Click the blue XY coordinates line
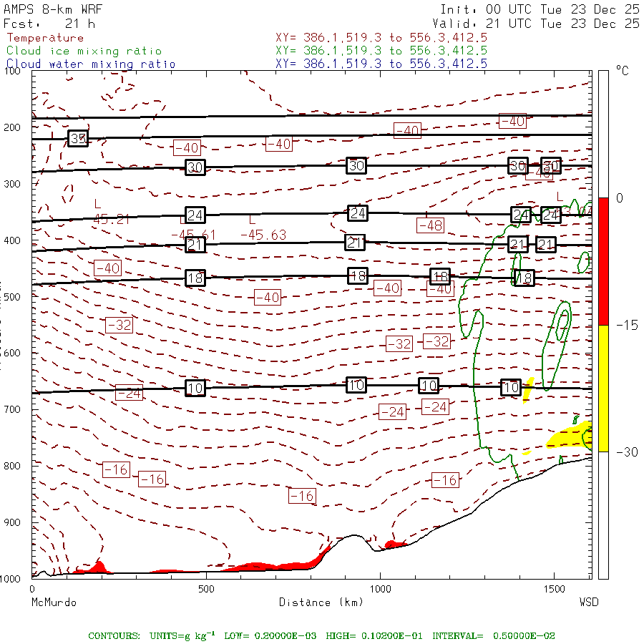644x644 pixels. (x=381, y=64)
